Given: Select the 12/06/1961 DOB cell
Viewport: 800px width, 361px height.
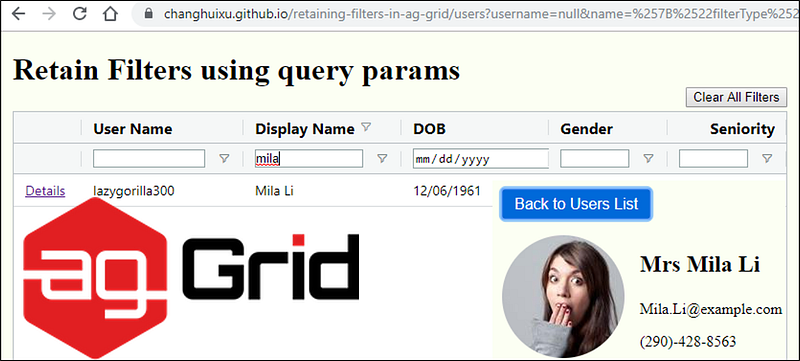Looking at the screenshot, I should pyautogui.click(x=447, y=191).
